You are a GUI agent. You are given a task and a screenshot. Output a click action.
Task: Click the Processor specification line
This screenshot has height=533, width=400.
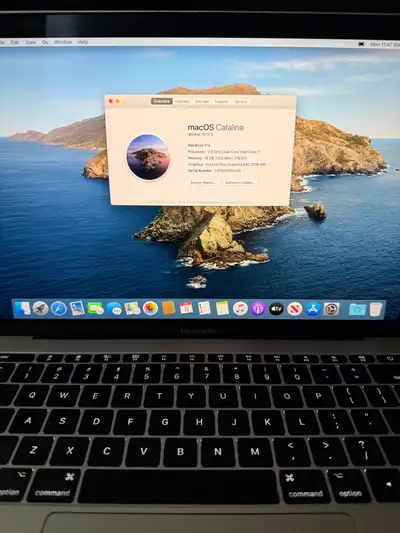[x=224, y=152]
